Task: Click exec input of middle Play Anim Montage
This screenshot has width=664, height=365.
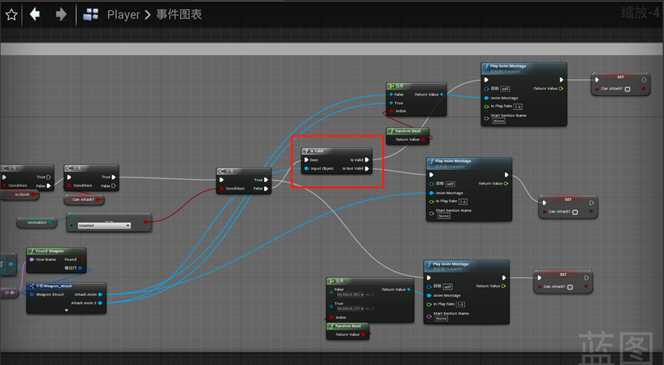Action: point(432,174)
